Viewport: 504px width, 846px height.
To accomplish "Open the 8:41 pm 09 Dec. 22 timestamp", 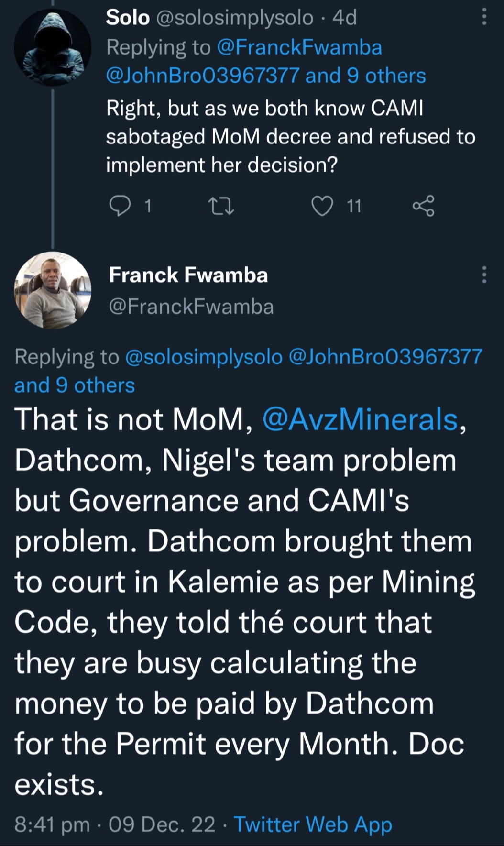I will (x=115, y=824).
